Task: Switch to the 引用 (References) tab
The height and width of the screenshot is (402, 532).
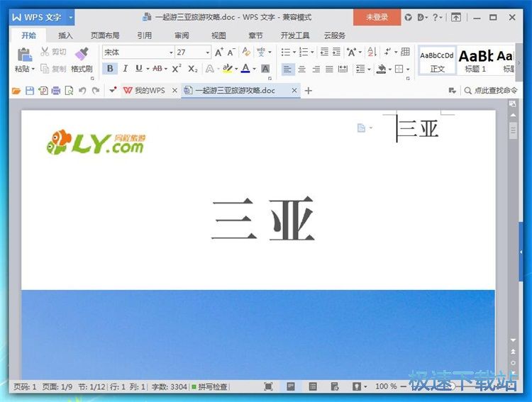Action: [144, 35]
